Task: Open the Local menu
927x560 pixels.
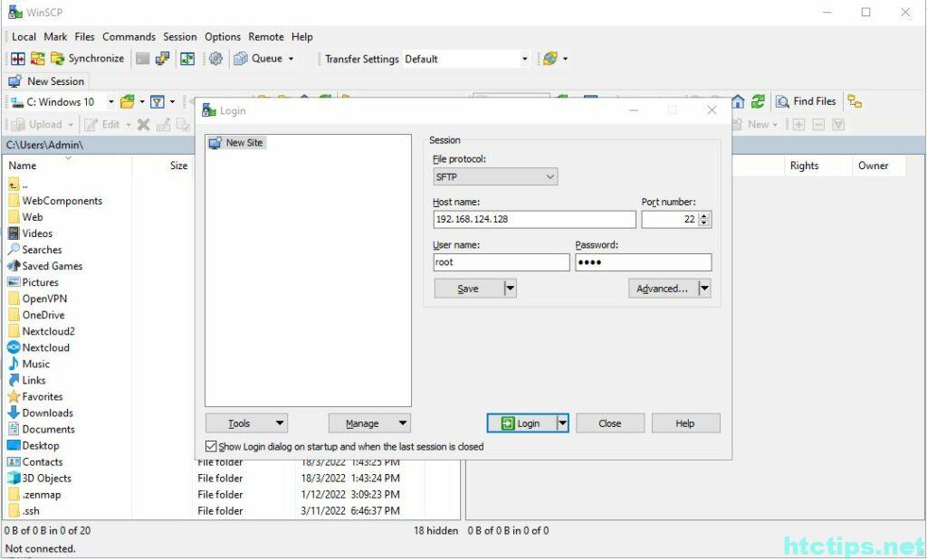Action: [x=24, y=36]
